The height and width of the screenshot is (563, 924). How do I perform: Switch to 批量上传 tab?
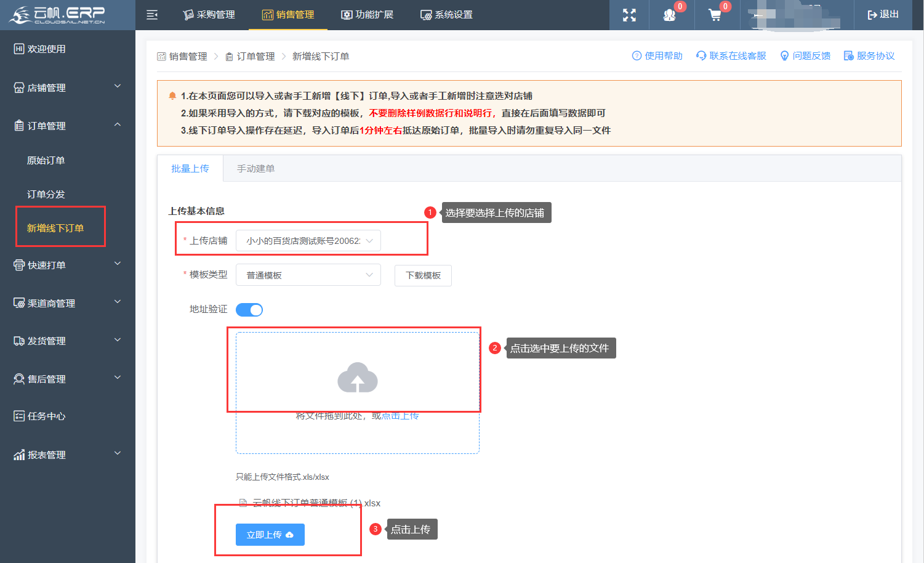point(190,168)
